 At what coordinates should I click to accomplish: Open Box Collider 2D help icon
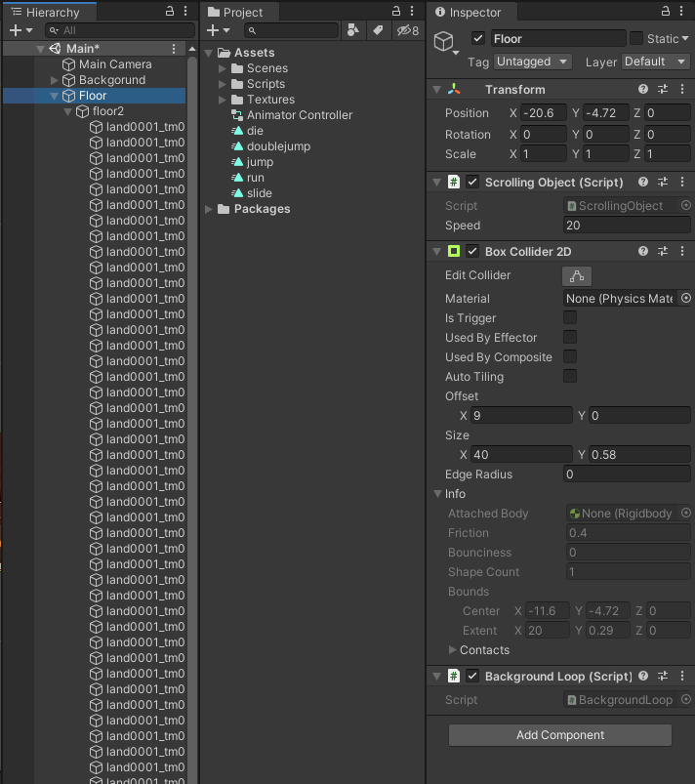coord(643,251)
